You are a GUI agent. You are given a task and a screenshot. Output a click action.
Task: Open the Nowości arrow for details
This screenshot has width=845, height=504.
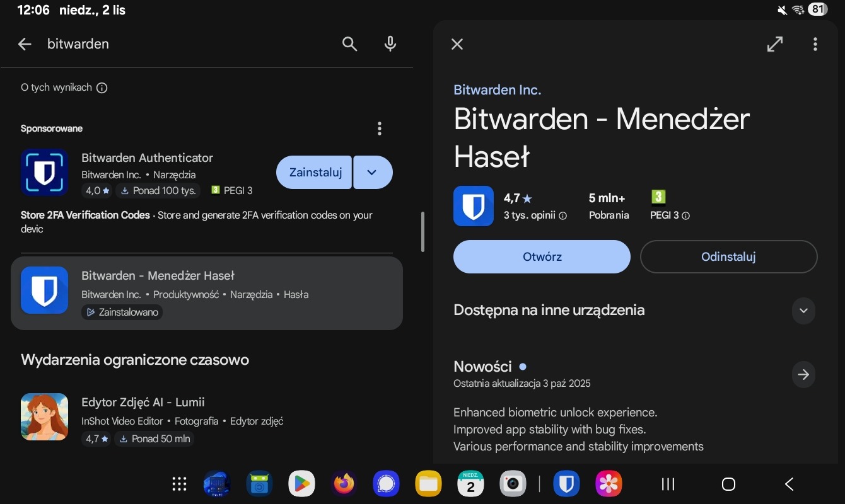(x=803, y=374)
